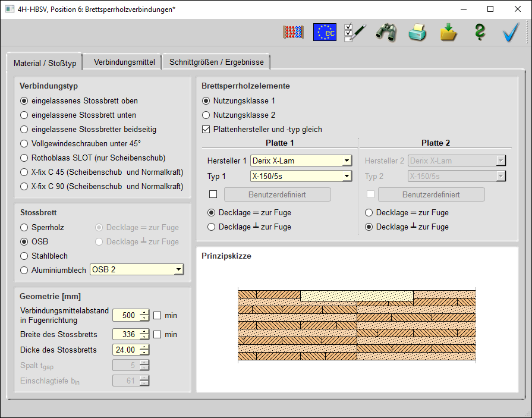Click the checklist with pen icon
This screenshot has height=418, width=532.
[355, 33]
